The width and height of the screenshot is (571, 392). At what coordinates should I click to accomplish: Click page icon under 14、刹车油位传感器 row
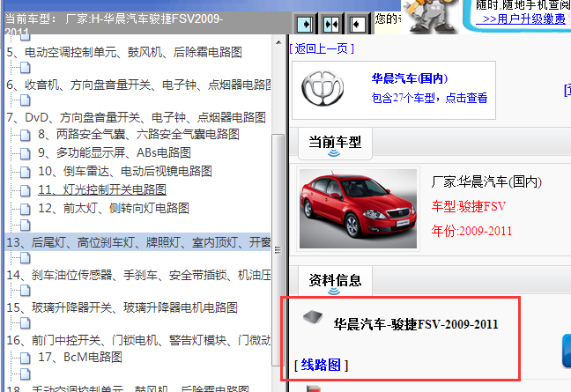tap(26, 291)
